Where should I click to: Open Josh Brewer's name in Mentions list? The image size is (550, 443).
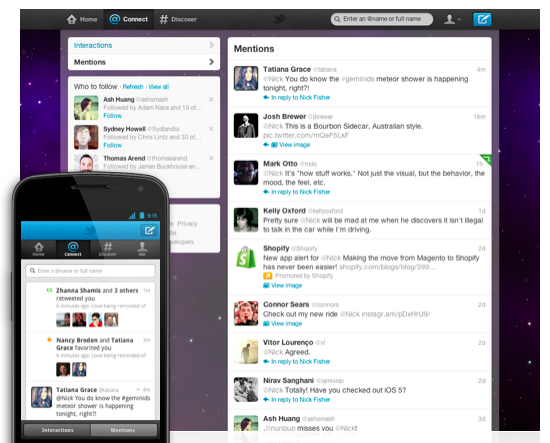[284, 116]
